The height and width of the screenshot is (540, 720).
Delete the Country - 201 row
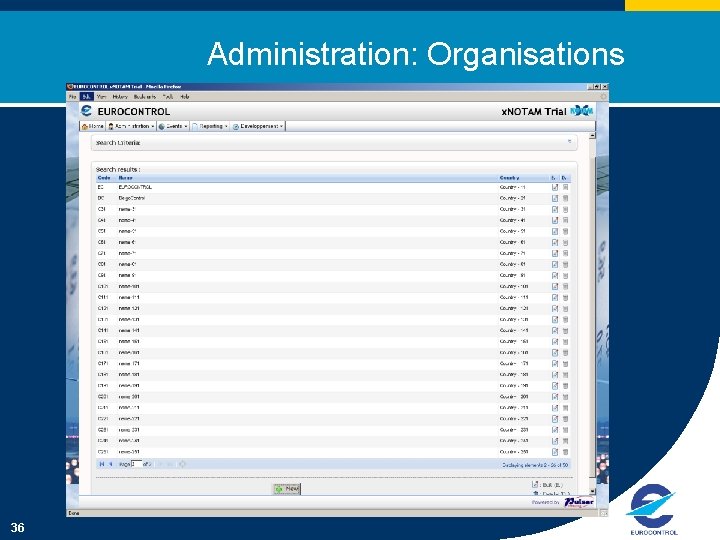tap(565, 397)
